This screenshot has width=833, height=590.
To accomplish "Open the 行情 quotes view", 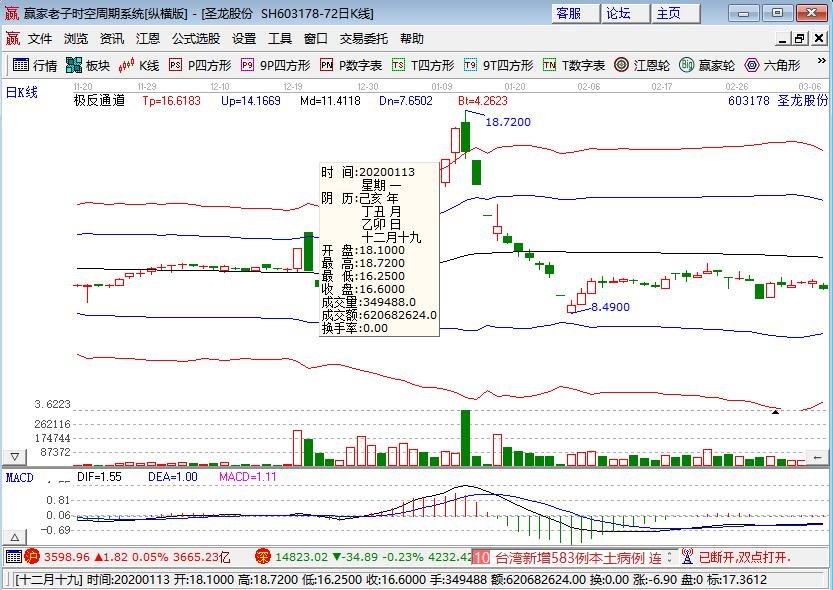I will click(35, 65).
